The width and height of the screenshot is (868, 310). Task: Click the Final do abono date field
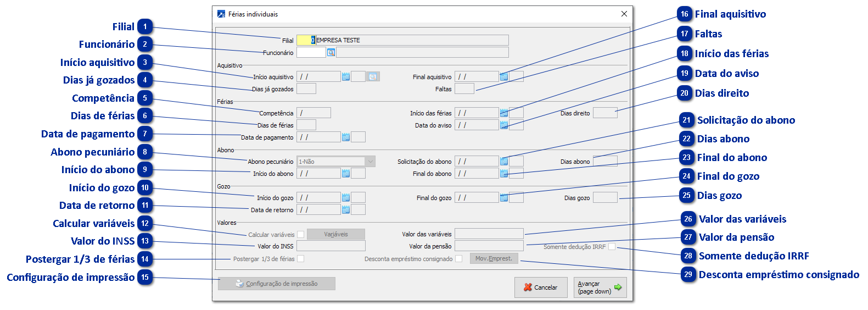(x=477, y=173)
